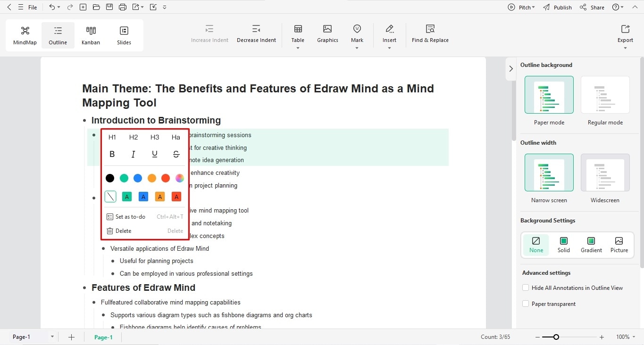Switch to Kanban view

pyautogui.click(x=91, y=35)
